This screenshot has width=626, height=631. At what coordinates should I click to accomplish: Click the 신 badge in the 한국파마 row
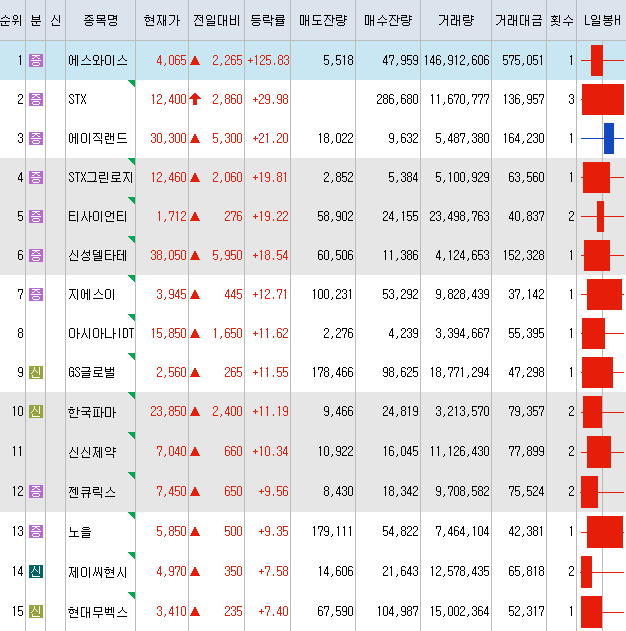pyautogui.click(x=36, y=412)
